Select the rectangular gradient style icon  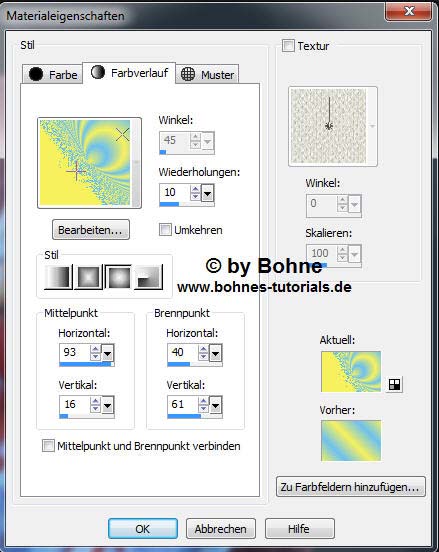point(89,277)
